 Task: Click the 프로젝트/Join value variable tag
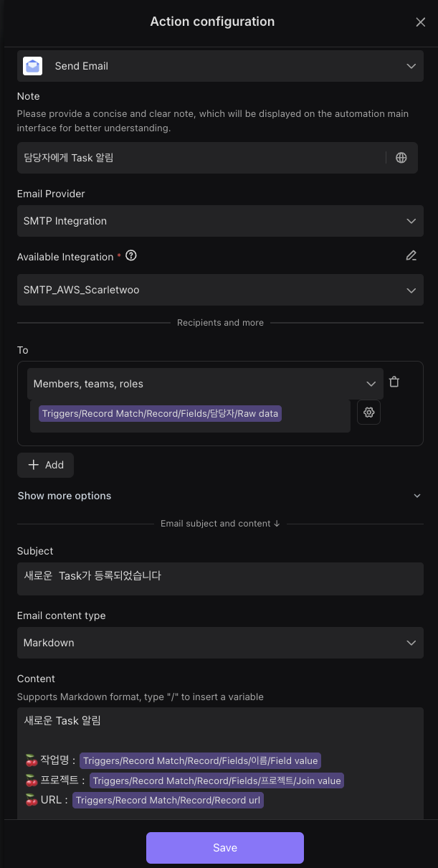click(216, 780)
